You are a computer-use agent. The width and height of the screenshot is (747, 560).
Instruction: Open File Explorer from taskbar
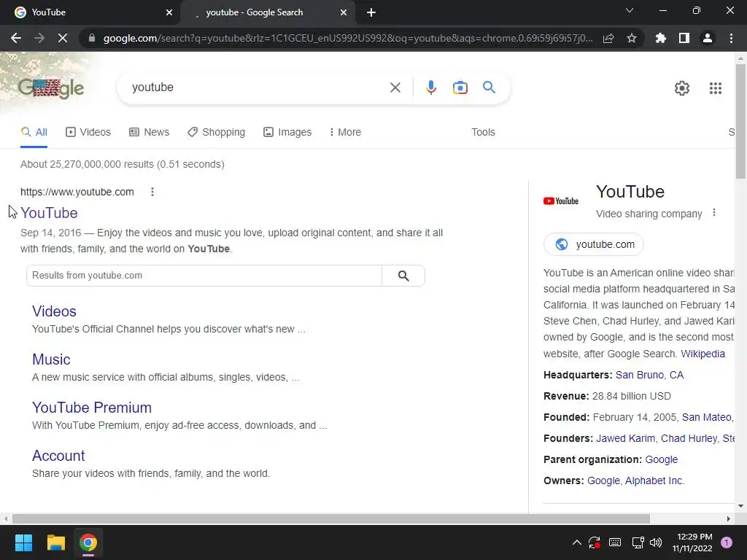[55, 542]
